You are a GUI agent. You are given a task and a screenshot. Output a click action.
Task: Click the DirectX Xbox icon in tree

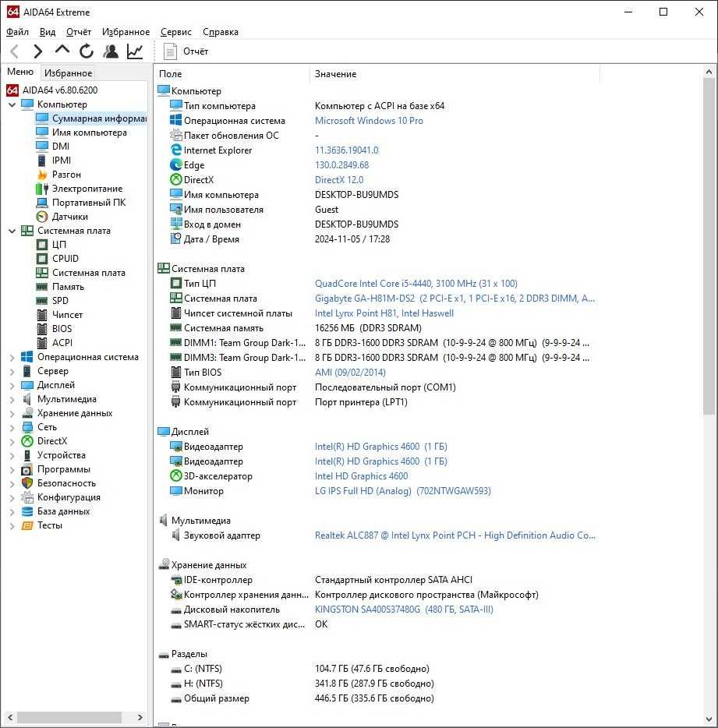(x=27, y=441)
